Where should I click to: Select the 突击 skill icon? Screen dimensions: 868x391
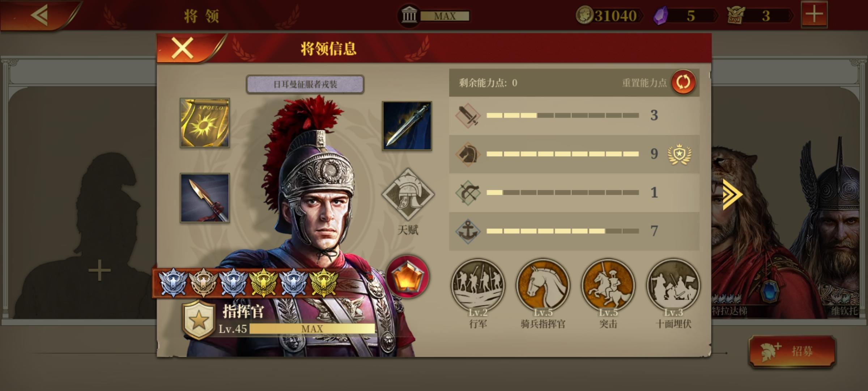click(608, 285)
